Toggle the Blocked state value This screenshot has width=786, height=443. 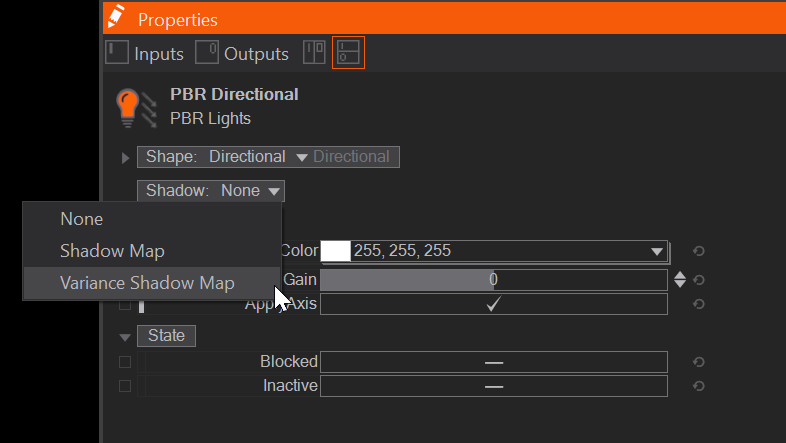pos(493,362)
